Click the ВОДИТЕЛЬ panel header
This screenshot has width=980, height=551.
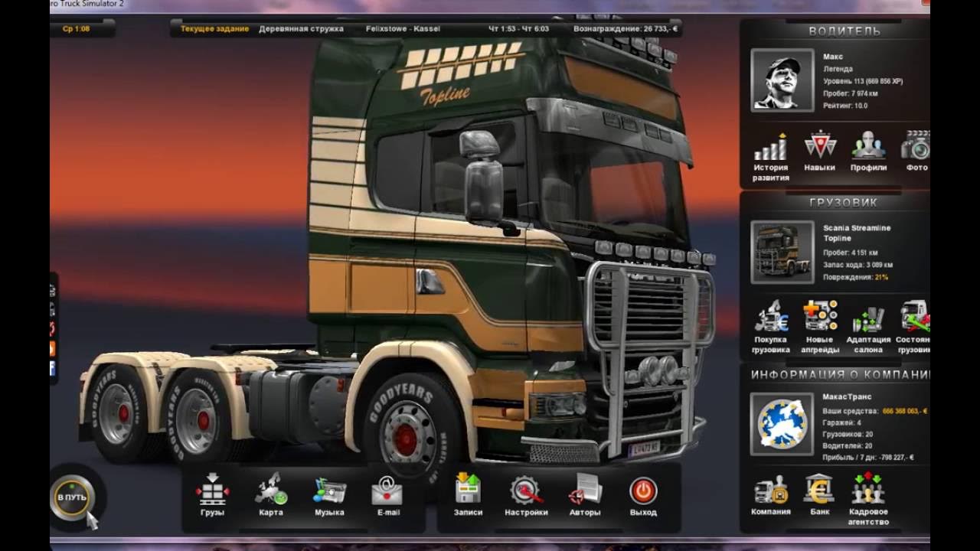(844, 31)
